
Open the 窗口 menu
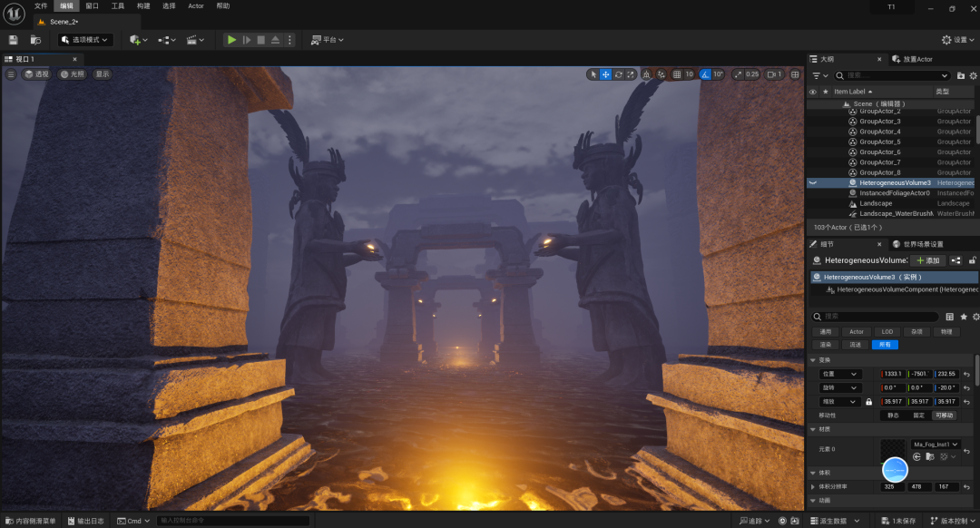click(92, 5)
